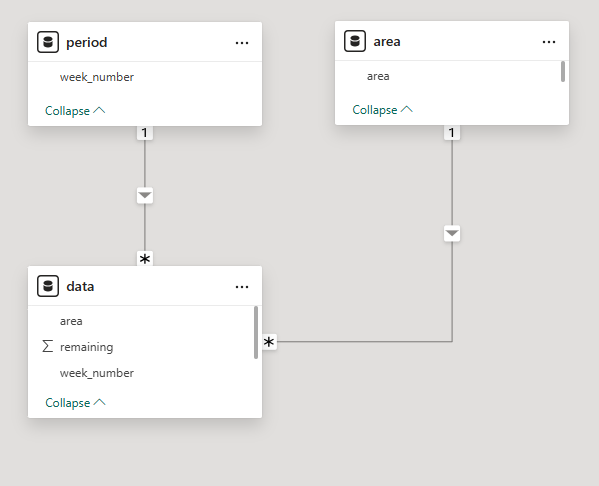Viewport: 599px width, 486px height.
Task: Select the horizontal relationship line into data table
Action: [364, 342]
